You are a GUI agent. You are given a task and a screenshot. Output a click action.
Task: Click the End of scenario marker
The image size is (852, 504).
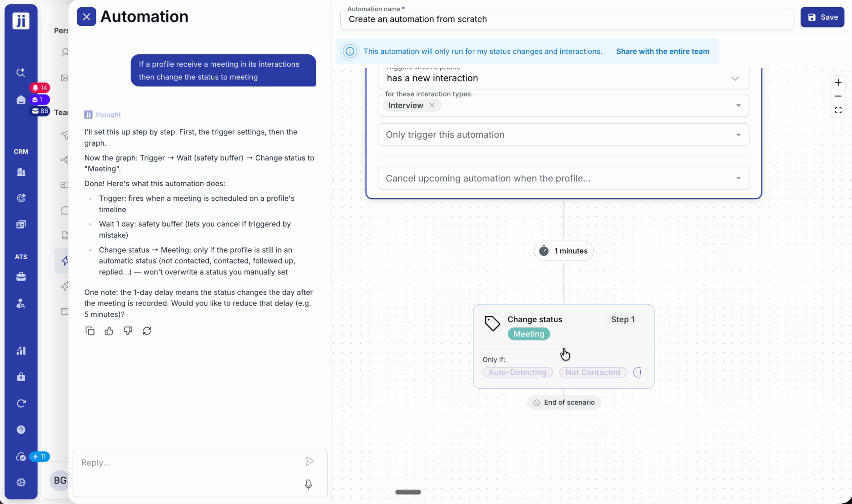point(564,403)
